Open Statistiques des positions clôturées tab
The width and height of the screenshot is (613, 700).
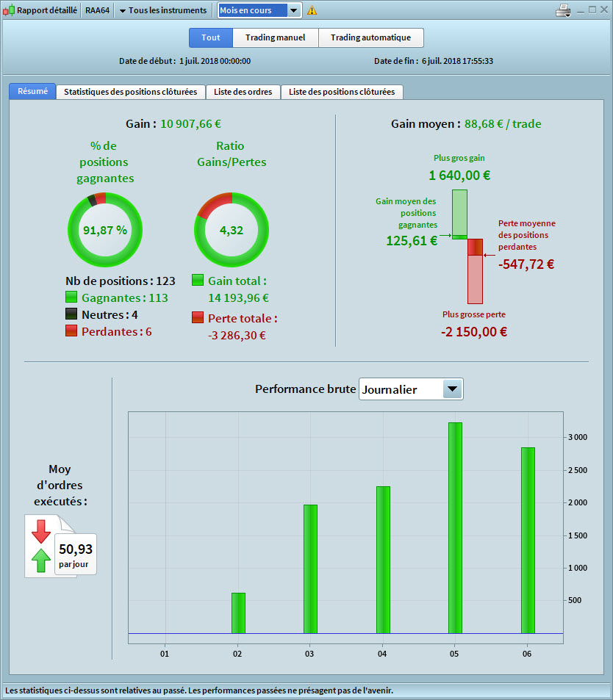[130, 92]
